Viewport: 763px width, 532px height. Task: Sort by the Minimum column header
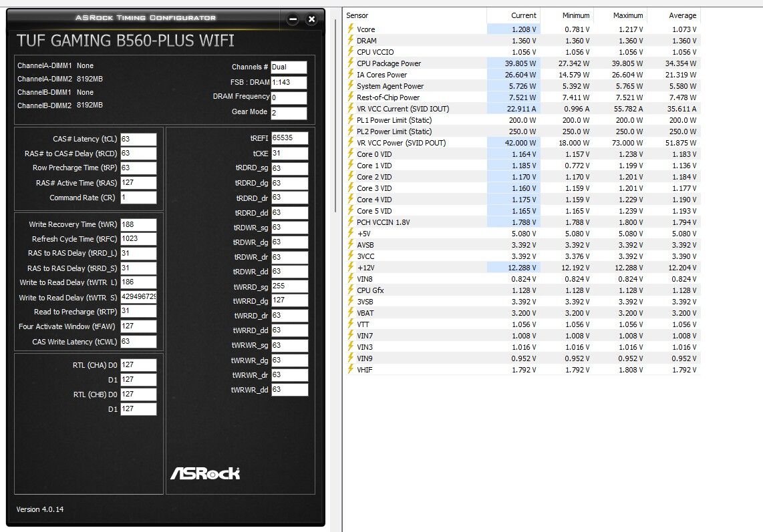point(567,15)
